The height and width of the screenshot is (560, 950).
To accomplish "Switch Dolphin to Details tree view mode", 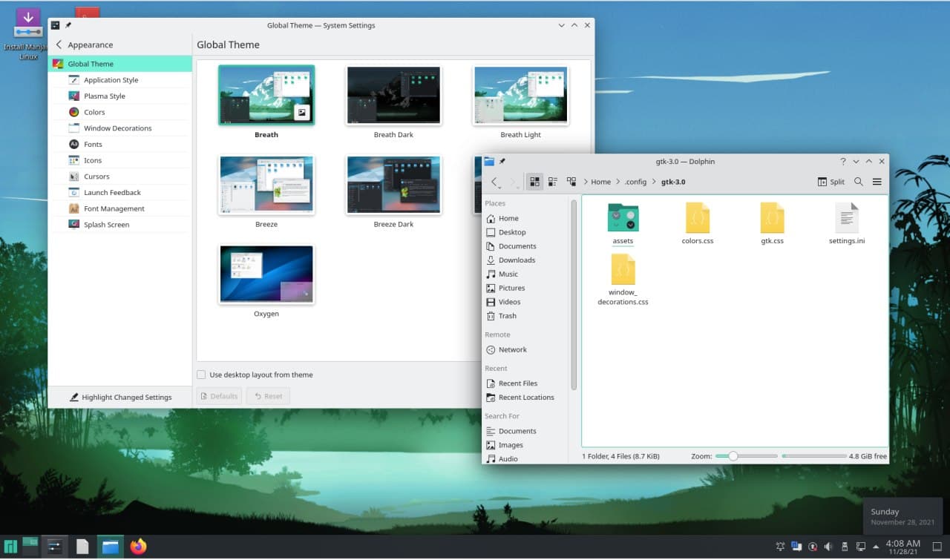I will (571, 182).
